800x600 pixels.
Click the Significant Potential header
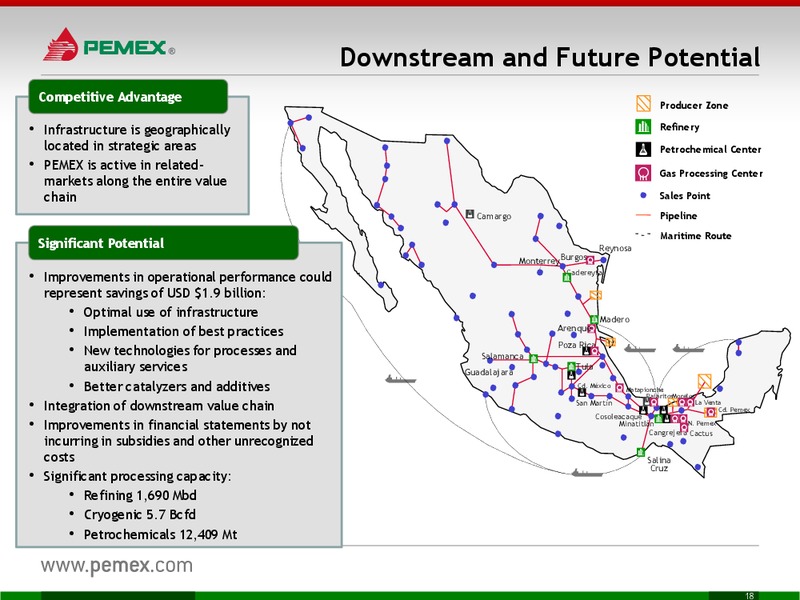click(163, 243)
